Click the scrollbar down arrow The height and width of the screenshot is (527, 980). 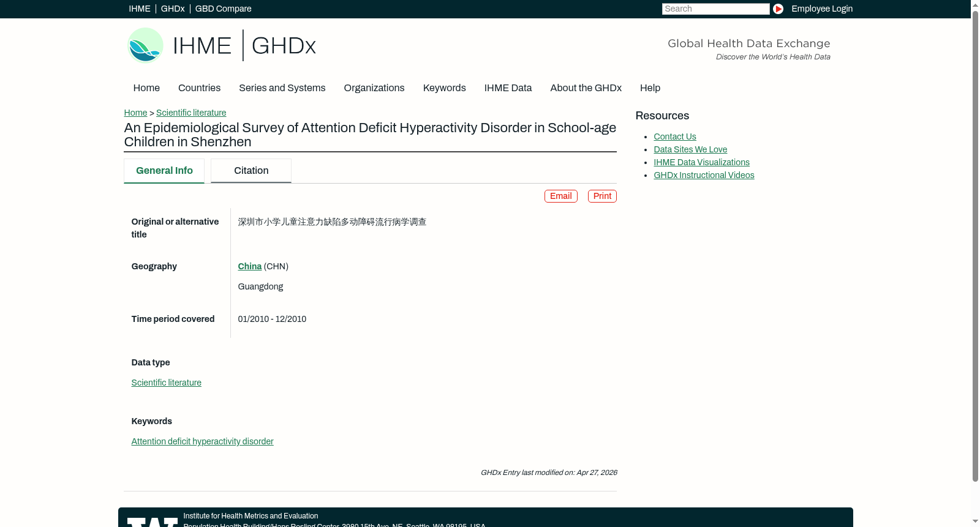coord(975,522)
